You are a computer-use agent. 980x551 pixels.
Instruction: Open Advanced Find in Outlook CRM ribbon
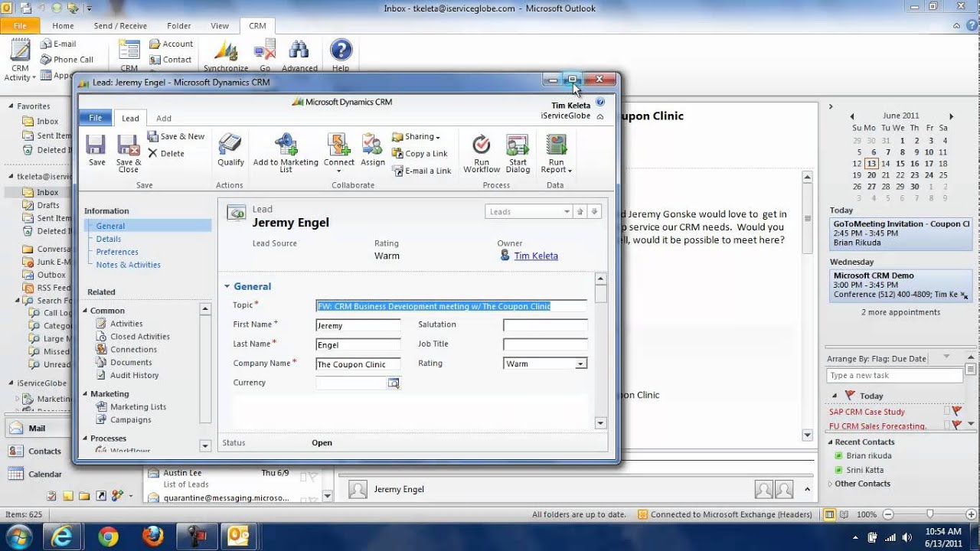point(299,55)
